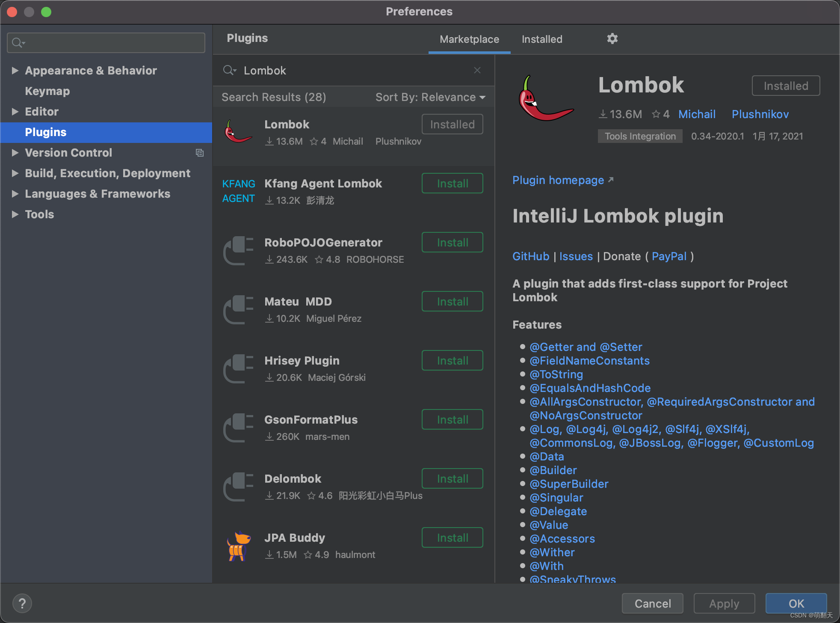Expand the Appearance & Behavior section
The height and width of the screenshot is (623, 840).
[x=15, y=71]
